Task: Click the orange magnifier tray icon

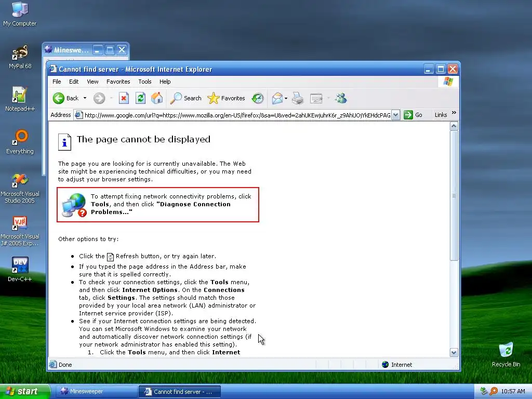Action: pos(494,392)
